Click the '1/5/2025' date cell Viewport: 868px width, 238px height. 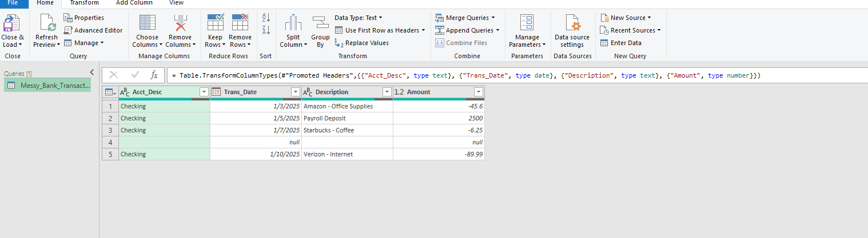pos(256,118)
